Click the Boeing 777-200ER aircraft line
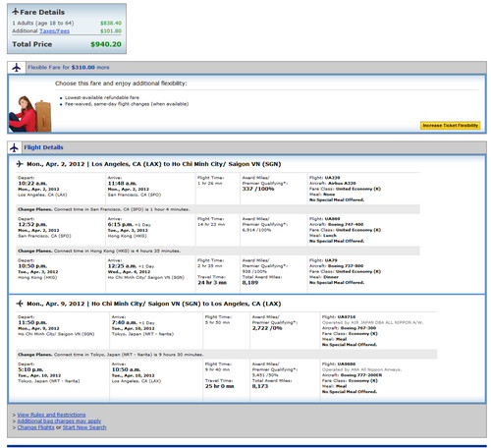491x448 pixels. coord(352,375)
